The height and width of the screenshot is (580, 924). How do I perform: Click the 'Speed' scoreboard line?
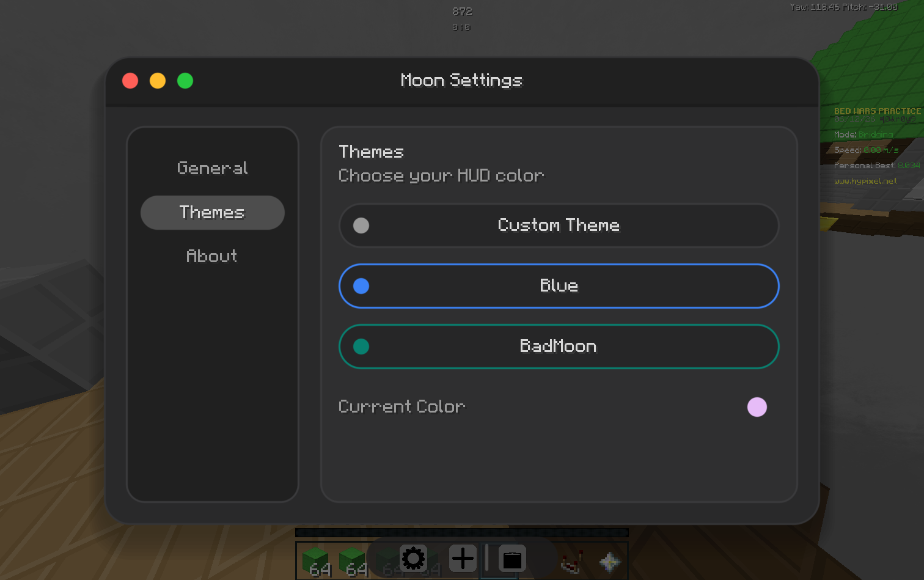click(867, 150)
